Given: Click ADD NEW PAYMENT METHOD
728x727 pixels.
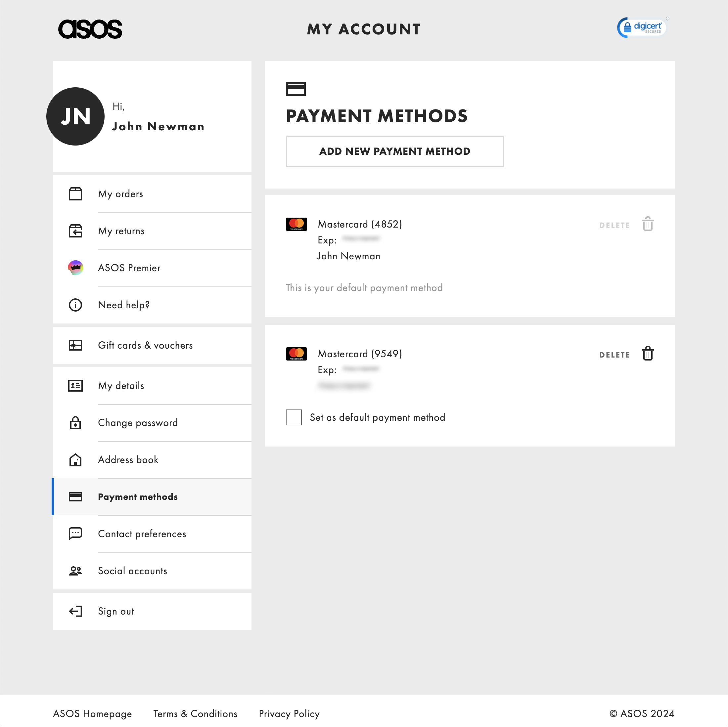Looking at the screenshot, I should 395,151.
